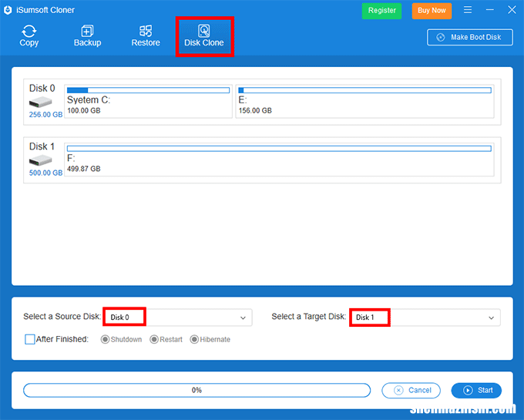Click the 256.00 GB disk size text

45,115
